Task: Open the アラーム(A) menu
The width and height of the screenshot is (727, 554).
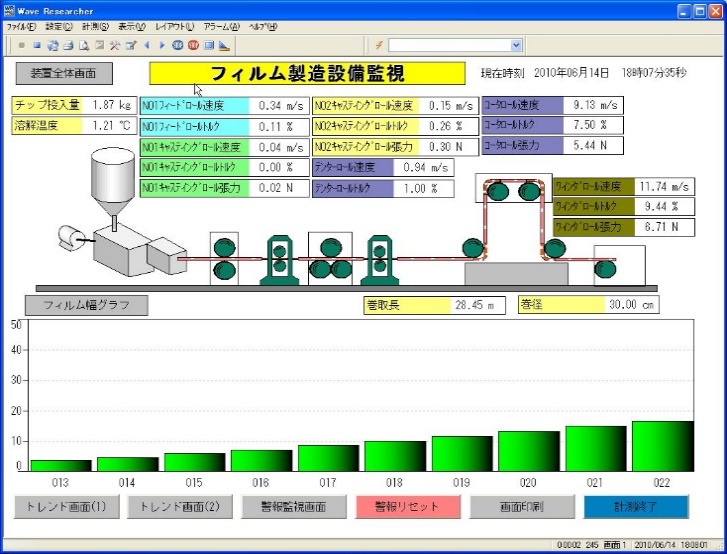Action: 222,27
